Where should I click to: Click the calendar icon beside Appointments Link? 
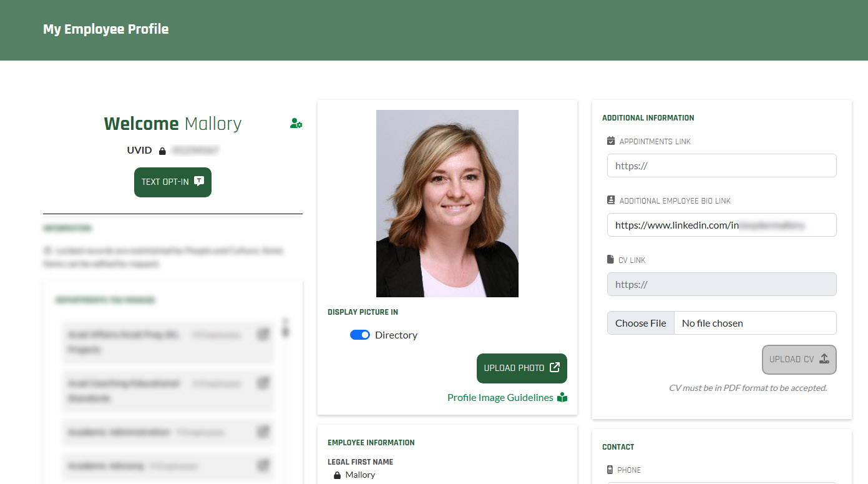611,141
